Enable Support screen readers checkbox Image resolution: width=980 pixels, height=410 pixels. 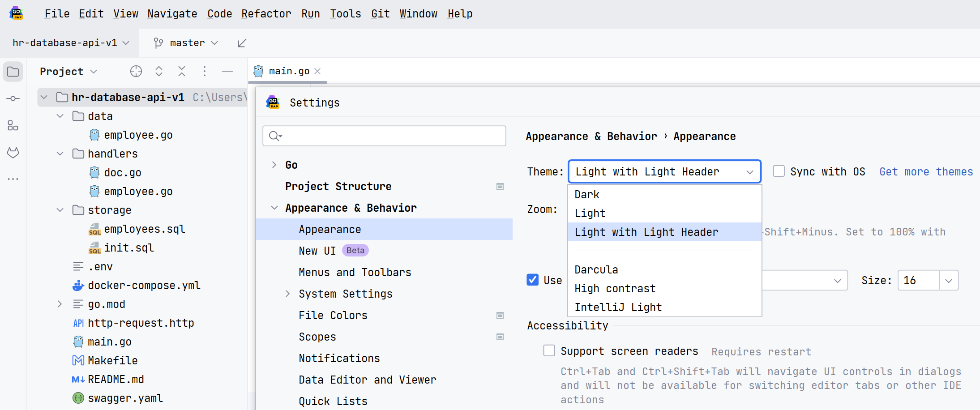coord(549,351)
